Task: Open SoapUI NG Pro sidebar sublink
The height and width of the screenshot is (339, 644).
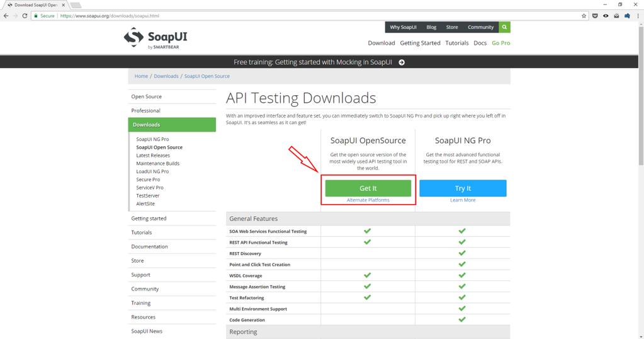Action: point(152,139)
